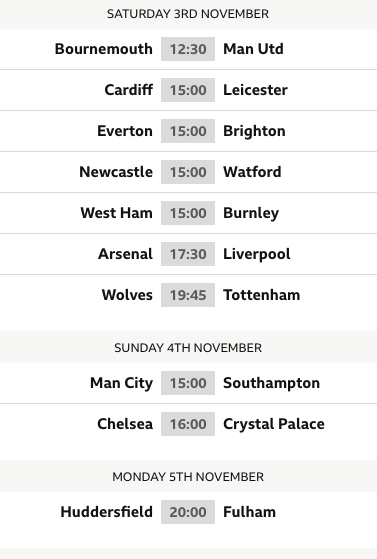Click the Watford team name
The image size is (377, 559).
click(252, 172)
